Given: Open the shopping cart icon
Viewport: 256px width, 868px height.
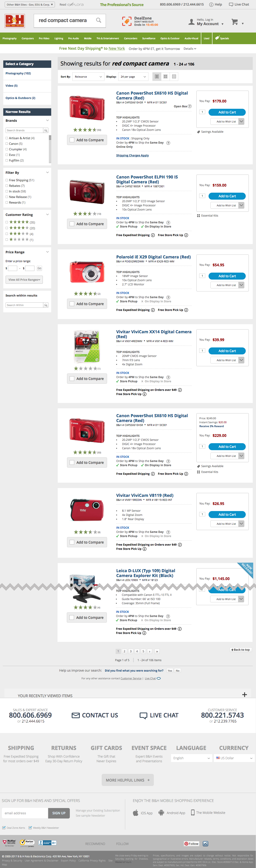Looking at the screenshot, I should coord(235,22).
